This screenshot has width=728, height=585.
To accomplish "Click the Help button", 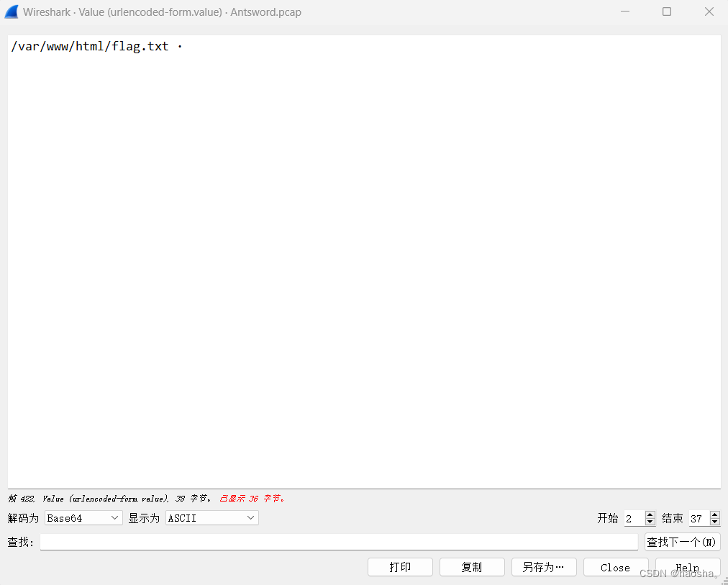I will click(x=688, y=567).
